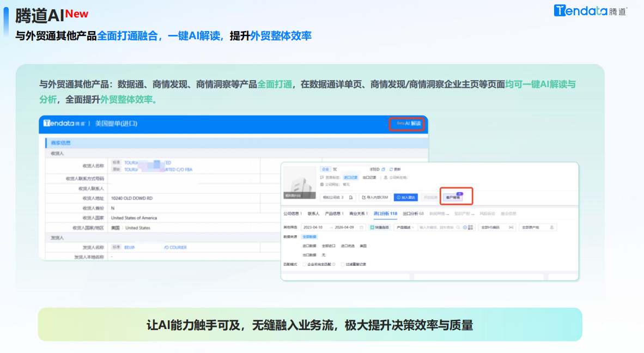The height and width of the screenshot is (353, 644).
Task: Click the 美国提单(进口) title text
Action: (x=116, y=124)
